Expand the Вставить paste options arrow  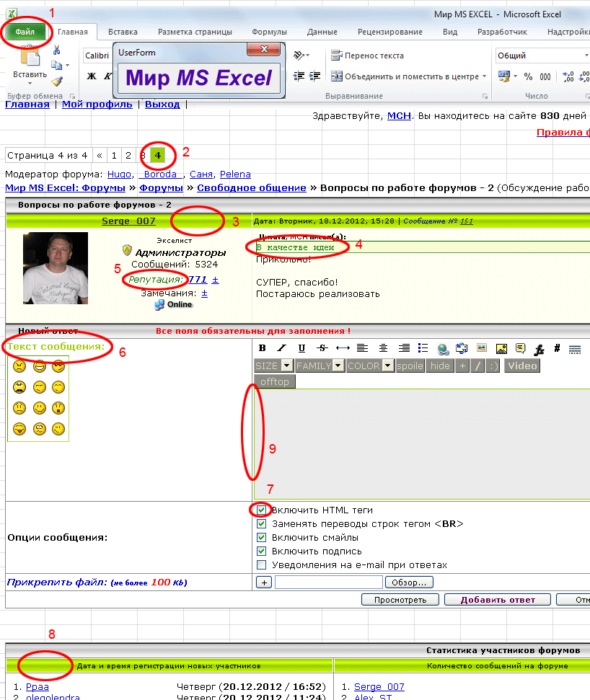(x=30, y=84)
